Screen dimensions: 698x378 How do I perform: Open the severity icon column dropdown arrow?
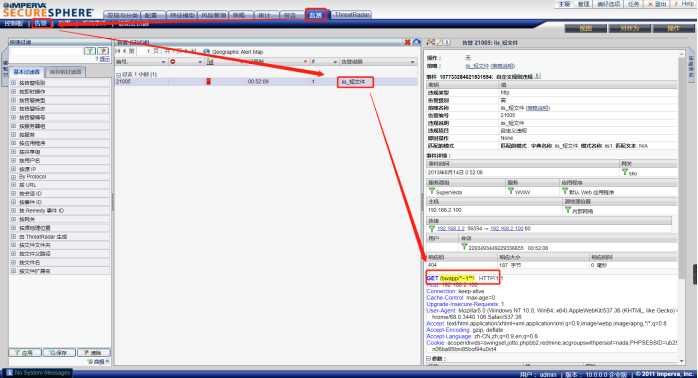pos(200,62)
